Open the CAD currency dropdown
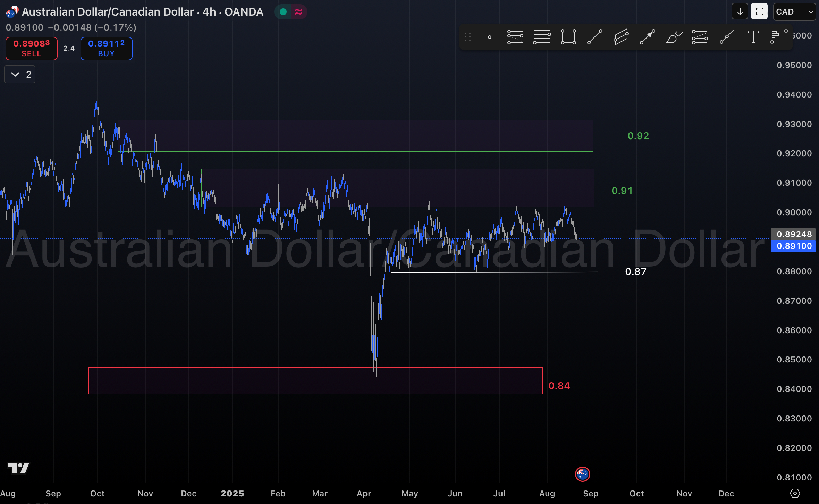 [x=794, y=12]
